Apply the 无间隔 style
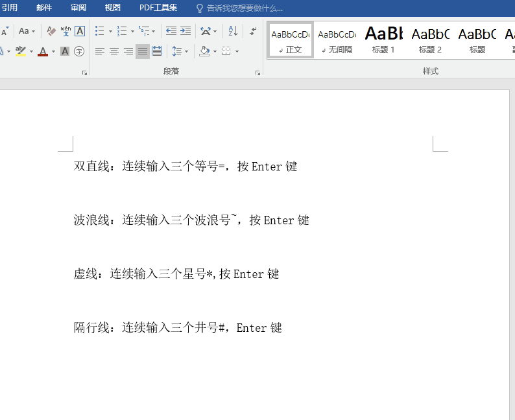This screenshot has height=420, width=515. coord(337,40)
